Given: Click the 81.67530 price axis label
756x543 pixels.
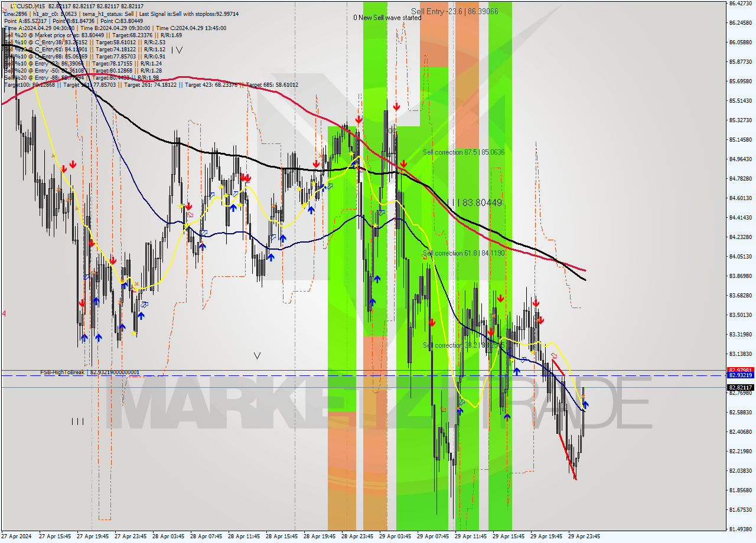Looking at the screenshot, I should pyautogui.click(x=741, y=510).
